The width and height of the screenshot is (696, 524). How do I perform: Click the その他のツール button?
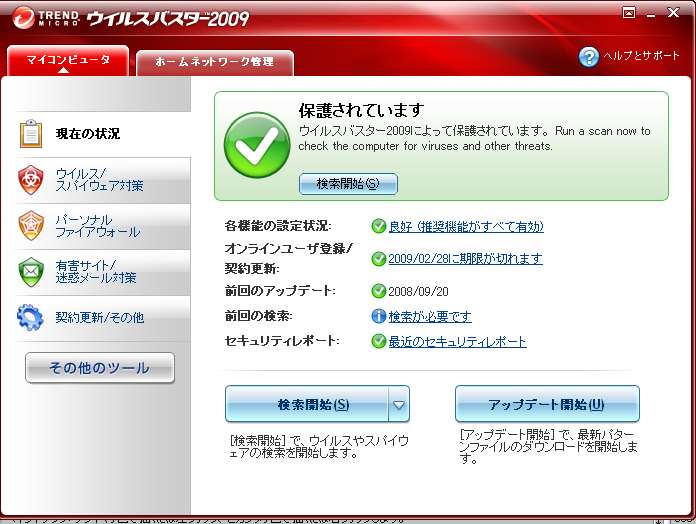[100, 368]
